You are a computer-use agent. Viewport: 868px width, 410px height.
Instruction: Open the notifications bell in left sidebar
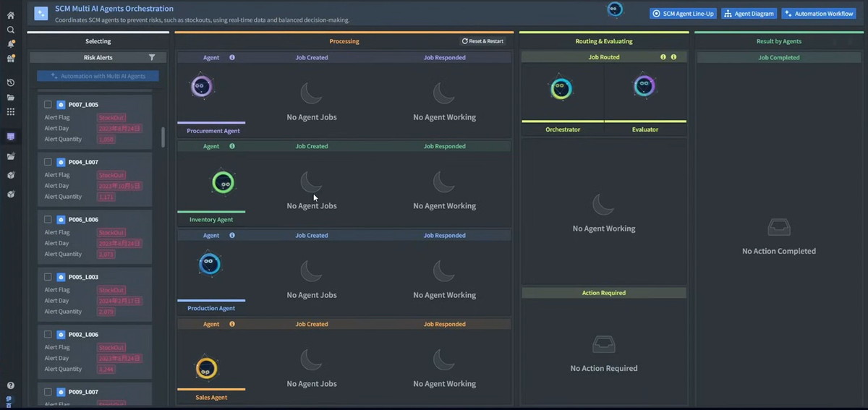(10, 44)
